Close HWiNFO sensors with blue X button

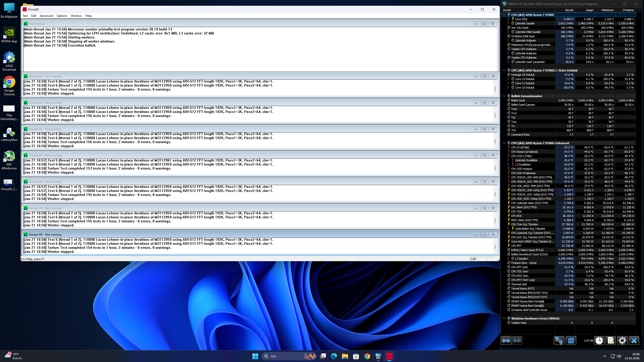tap(634, 341)
